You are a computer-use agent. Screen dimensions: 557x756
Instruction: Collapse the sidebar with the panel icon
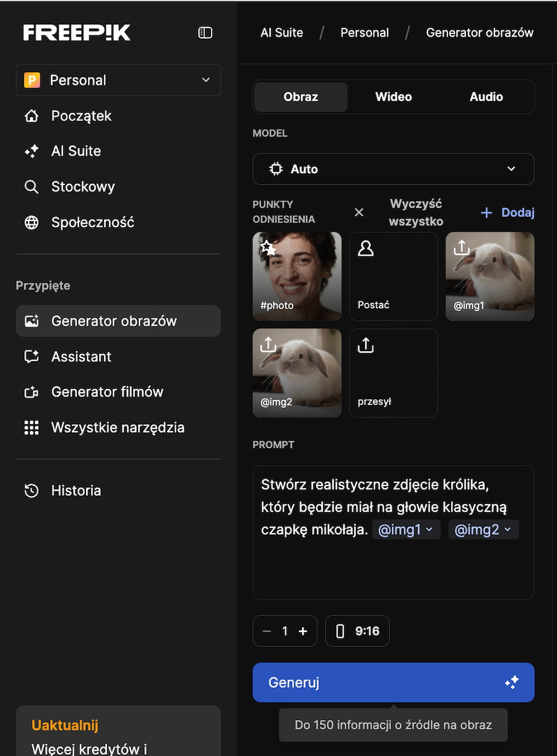tap(204, 32)
